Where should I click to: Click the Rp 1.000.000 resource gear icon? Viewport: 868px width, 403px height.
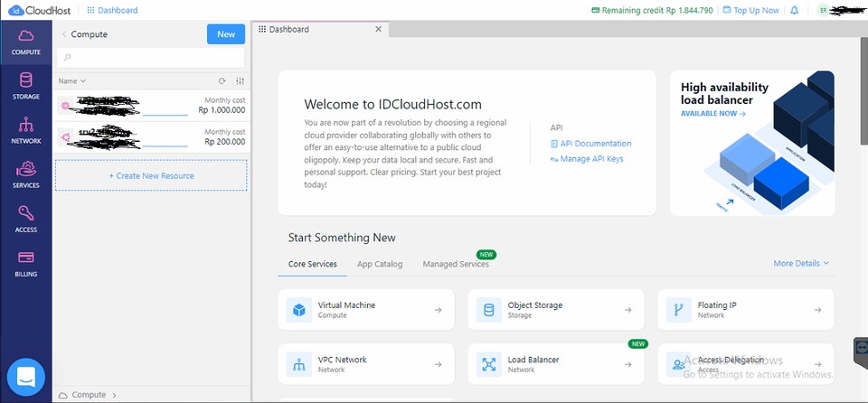(65, 105)
